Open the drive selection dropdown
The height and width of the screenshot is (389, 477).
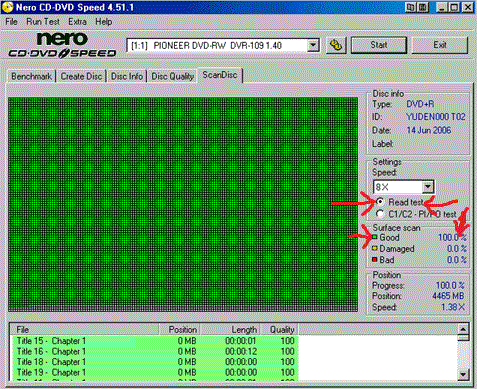point(313,45)
